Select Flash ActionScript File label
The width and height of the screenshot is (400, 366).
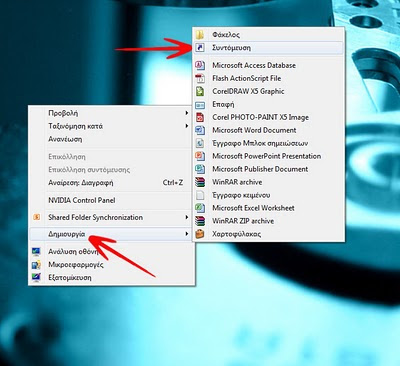coord(247,78)
